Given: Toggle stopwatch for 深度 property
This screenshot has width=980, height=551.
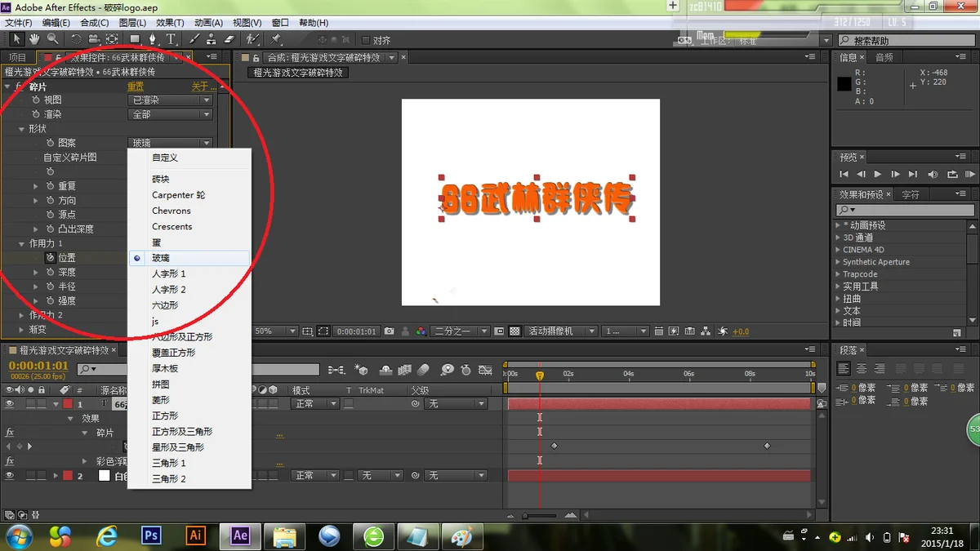Looking at the screenshot, I should click(x=50, y=272).
